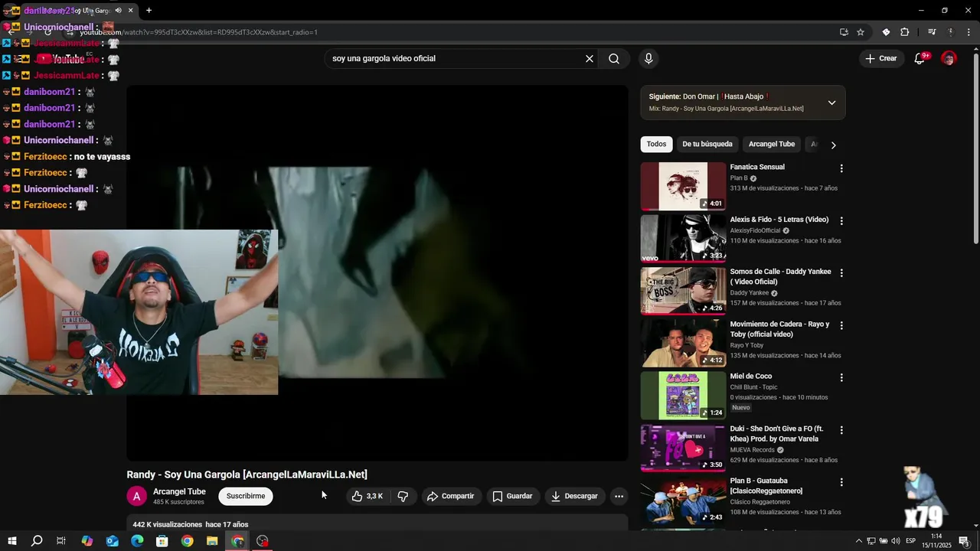Open the Arcangel Tube channel avatar
This screenshot has width=980, height=551.
[136, 496]
